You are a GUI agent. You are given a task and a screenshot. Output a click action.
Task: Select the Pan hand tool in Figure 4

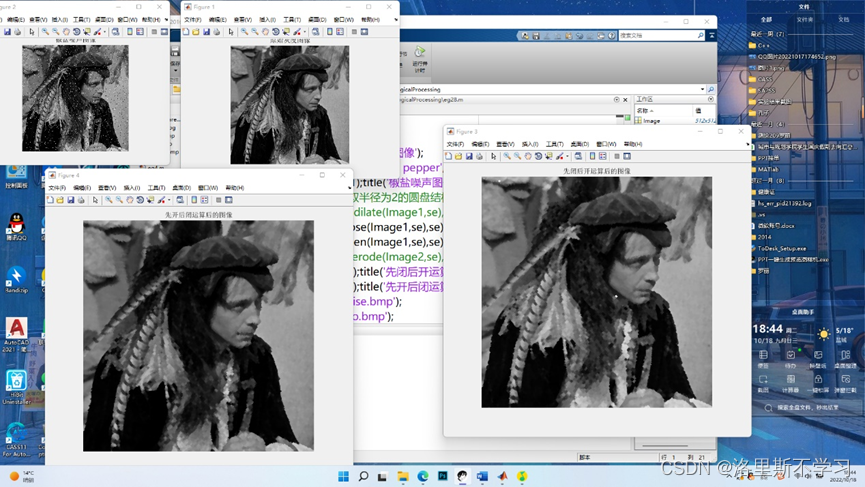[x=130, y=200]
